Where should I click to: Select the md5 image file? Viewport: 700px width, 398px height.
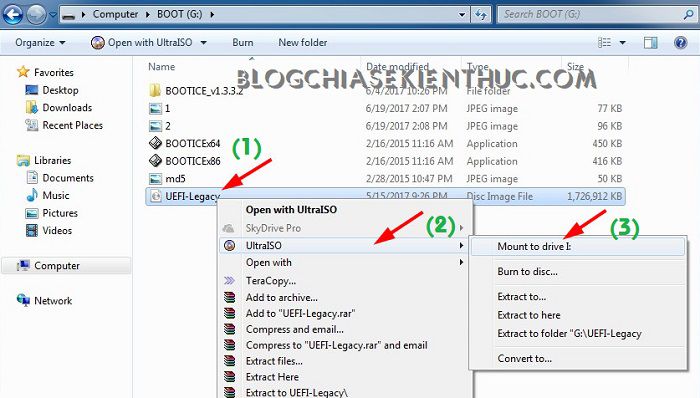[175, 179]
